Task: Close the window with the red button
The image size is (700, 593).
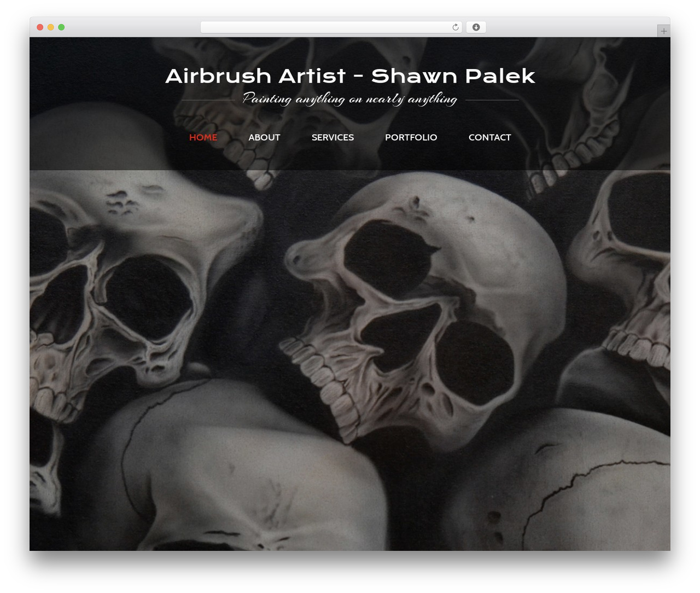Action: pos(40,27)
